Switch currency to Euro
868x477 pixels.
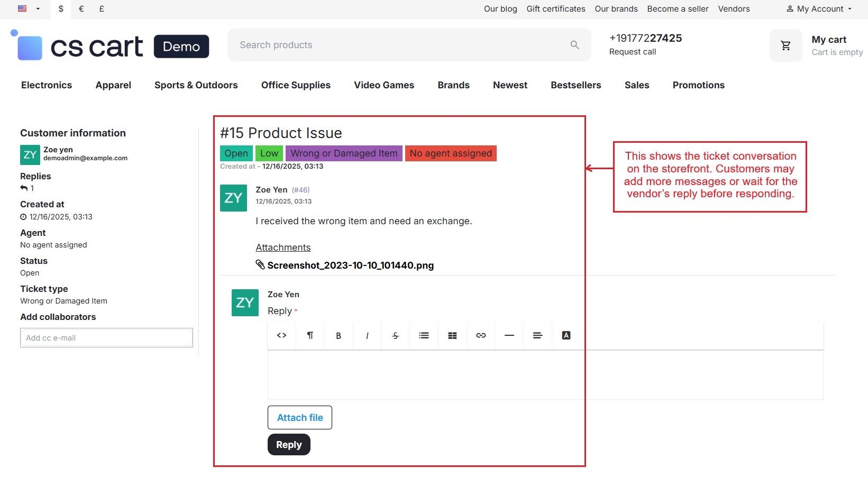pyautogui.click(x=81, y=9)
